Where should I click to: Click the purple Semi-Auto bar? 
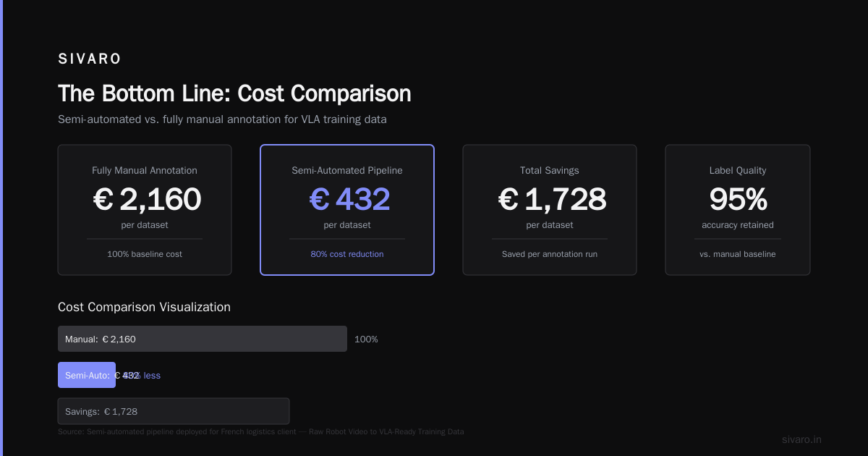87,375
